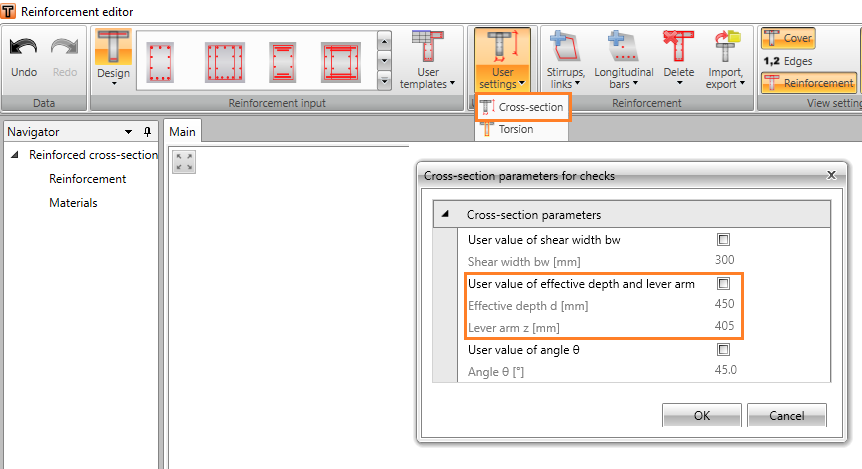862x469 pixels.
Task: Click the zoom-to-fit expand icon
Action: click(184, 162)
